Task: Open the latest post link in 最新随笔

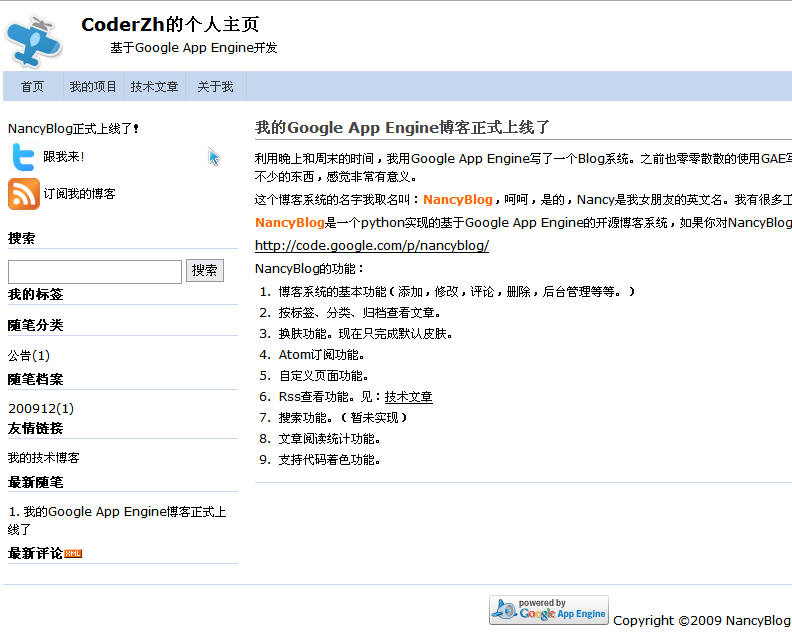Action: pos(117,520)
